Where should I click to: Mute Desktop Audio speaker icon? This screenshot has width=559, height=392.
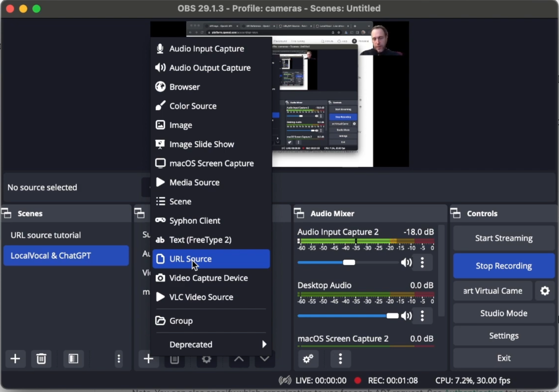pyautogui.click(x=406, y=316)
